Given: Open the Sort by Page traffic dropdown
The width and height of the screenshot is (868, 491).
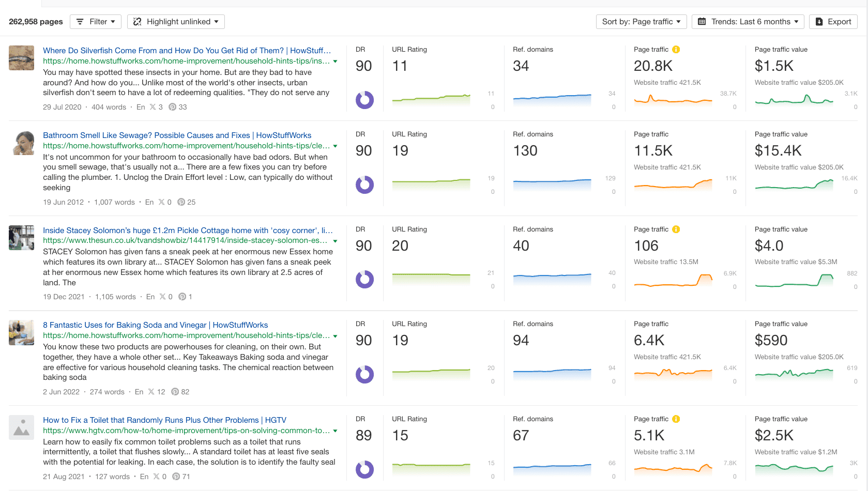Looking at the screenshot, I should pos(641,21).
